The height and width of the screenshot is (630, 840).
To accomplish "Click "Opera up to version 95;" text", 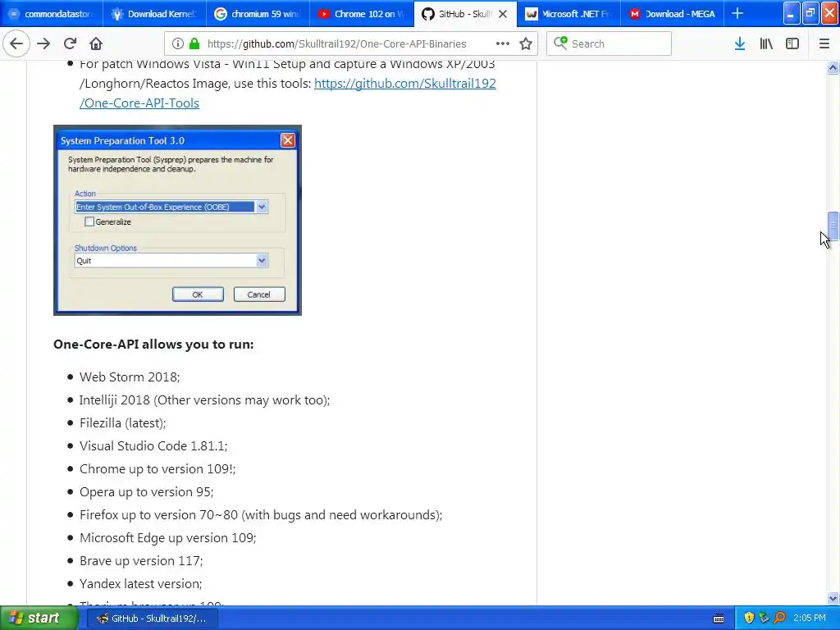I will tap(146, 492).
